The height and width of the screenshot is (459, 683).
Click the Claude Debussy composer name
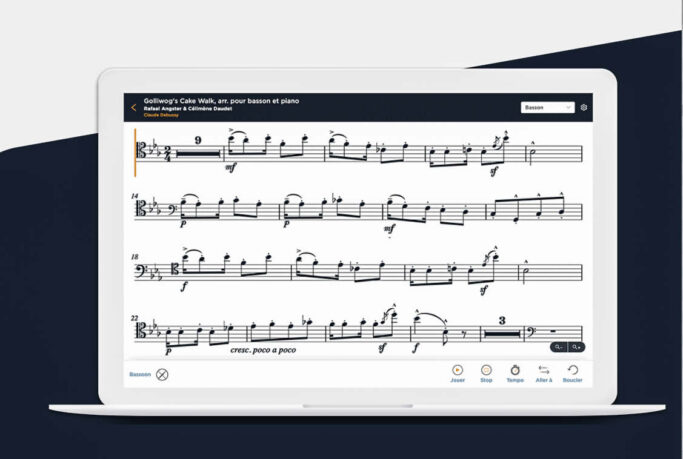click(161, 115)
